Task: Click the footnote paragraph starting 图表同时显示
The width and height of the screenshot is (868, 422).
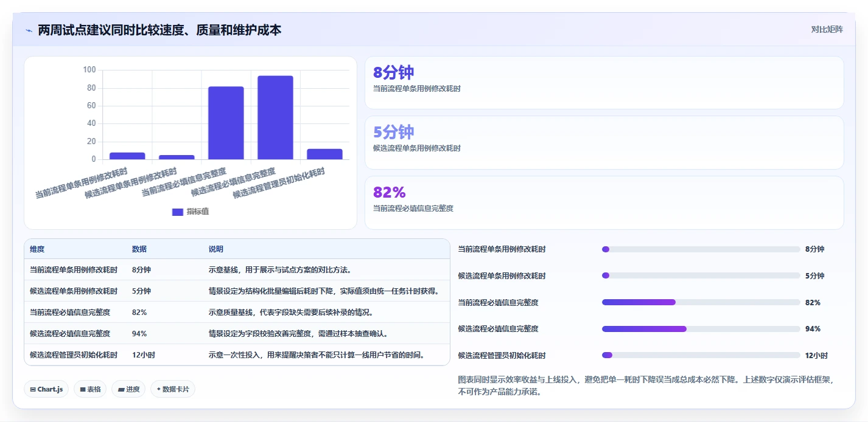Action: [x=645, y=386]
